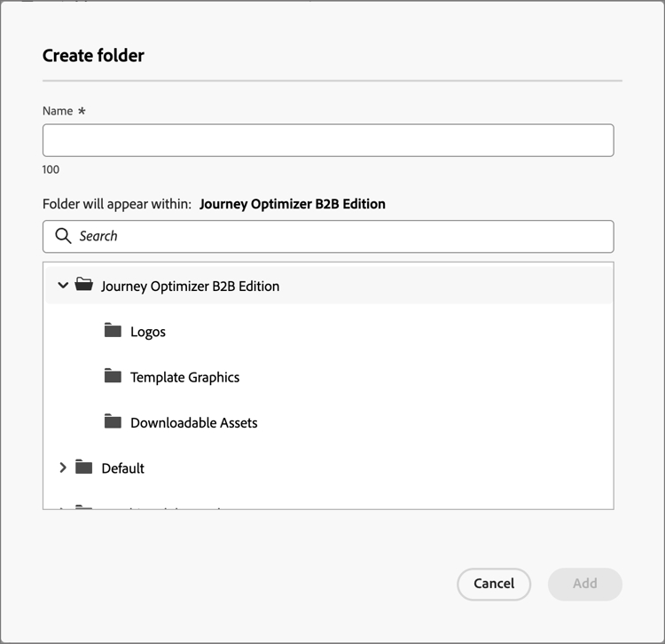Click the Default folder icon
Image resolution: width=665 pixels, height=644 pixels.
pos(83,467)
